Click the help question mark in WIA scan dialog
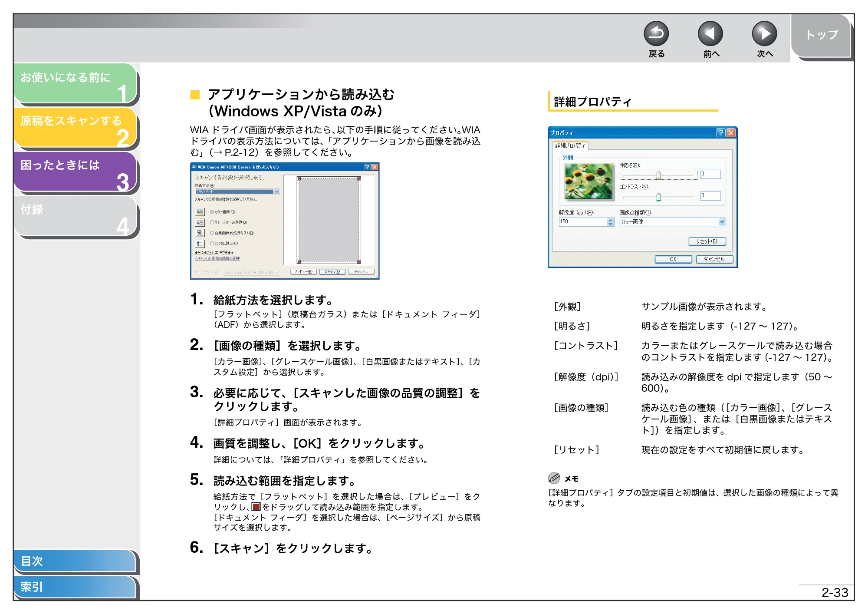Screen dimensions: 868x614 tap(368, 167)
